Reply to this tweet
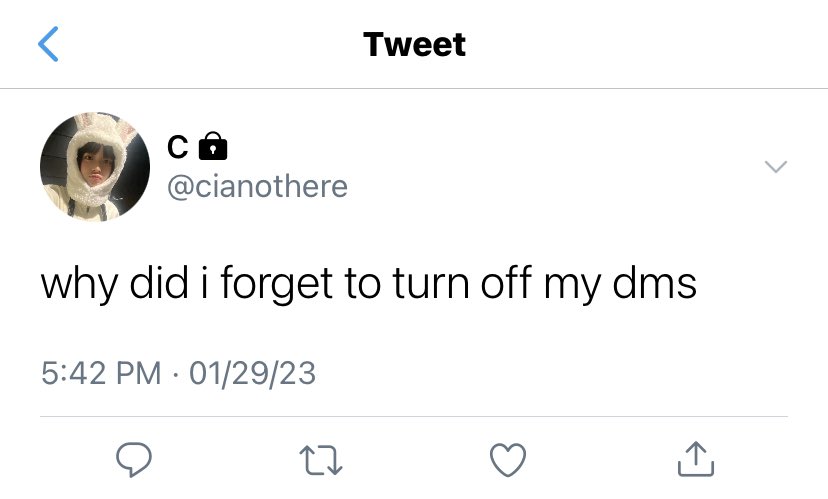The image size is (828, 499). point(133,459)
